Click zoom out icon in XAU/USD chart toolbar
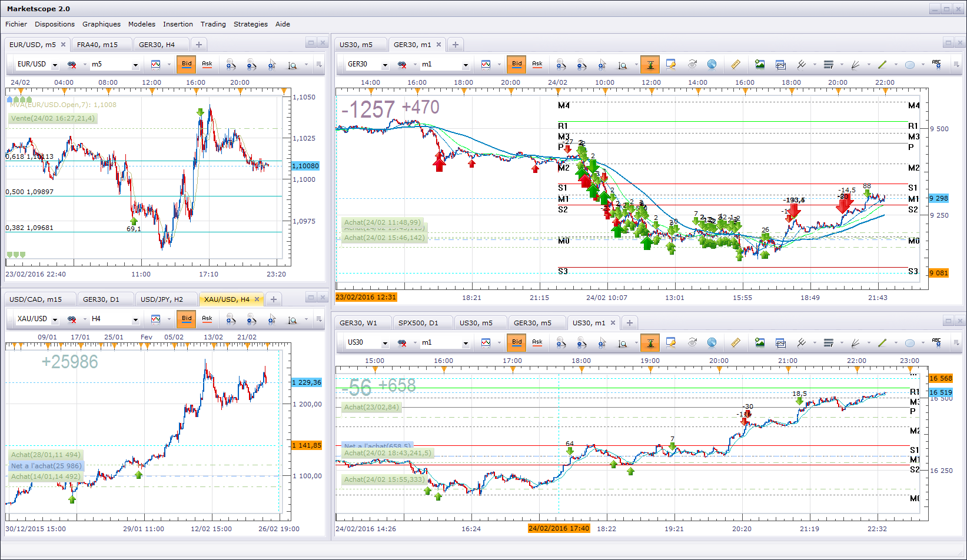The height and width of the screenshot is (560, 967). click(x=251, y=319)
